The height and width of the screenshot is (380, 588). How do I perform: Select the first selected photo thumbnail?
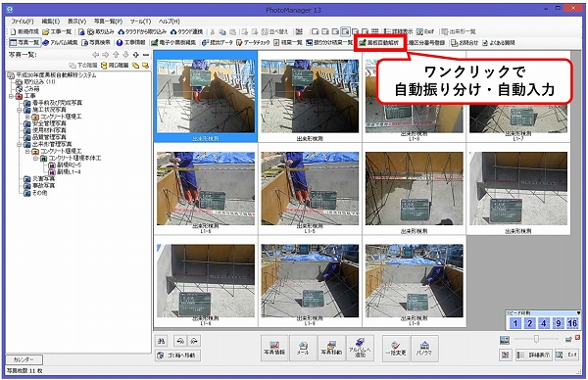[x=206, y=96]
